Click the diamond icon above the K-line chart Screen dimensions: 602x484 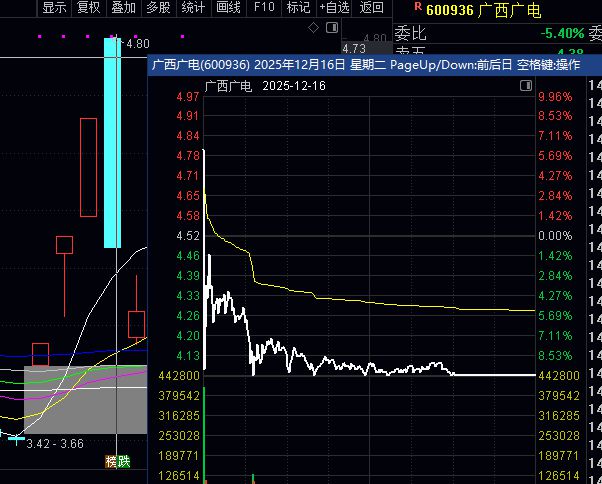click(x=313, y=28)
